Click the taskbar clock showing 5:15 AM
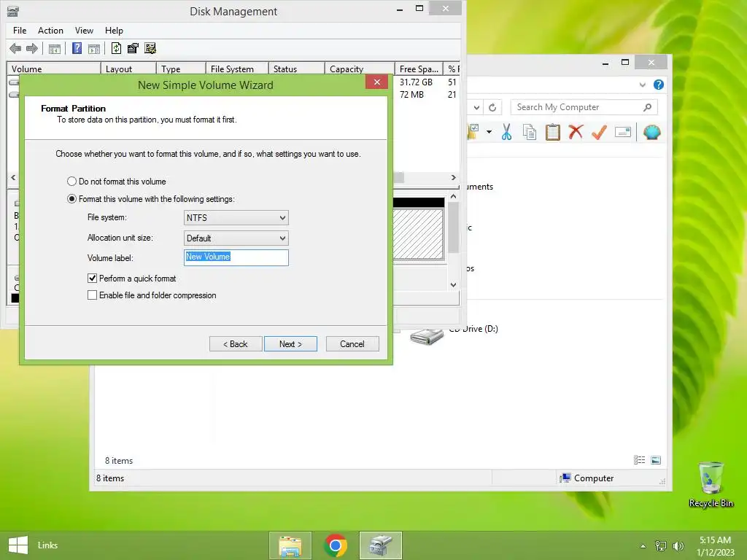The width and height of the screenshot is (747, 560). coord(715,545)
